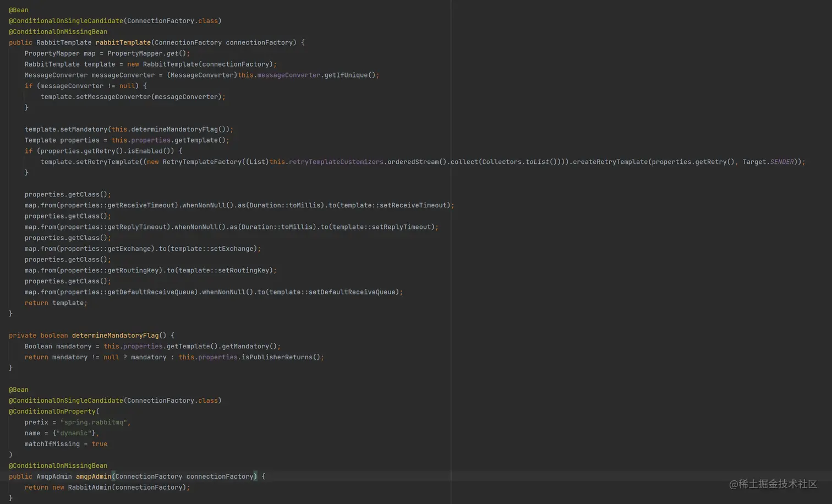The image size is (832, 504).
Task: Click the PropertyMapper.get() call
Action: coord(146,53)
